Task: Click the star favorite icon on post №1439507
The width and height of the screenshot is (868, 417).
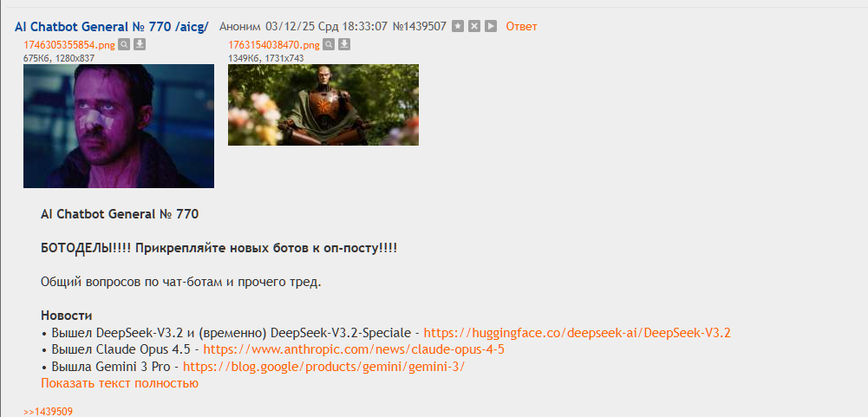Action: 457,26
